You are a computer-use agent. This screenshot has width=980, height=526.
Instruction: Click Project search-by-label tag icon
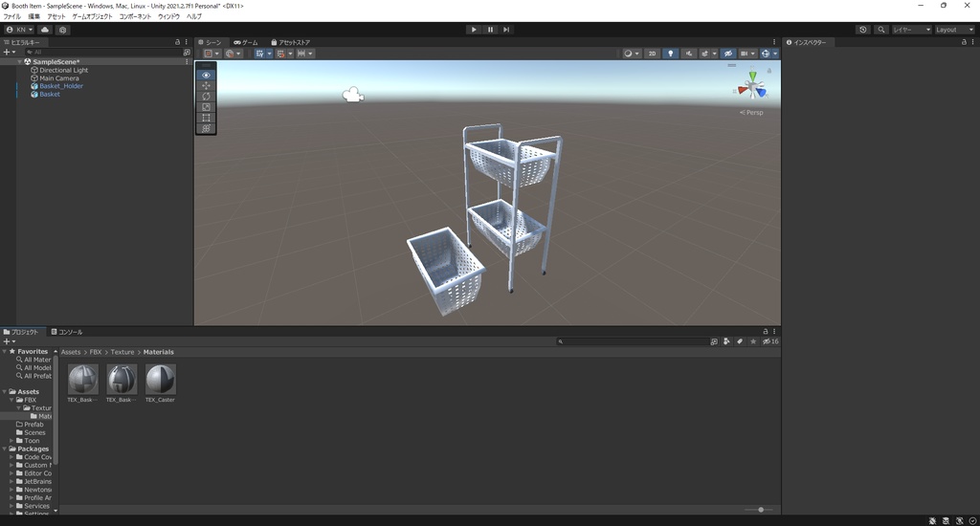(x=740, y=341)
